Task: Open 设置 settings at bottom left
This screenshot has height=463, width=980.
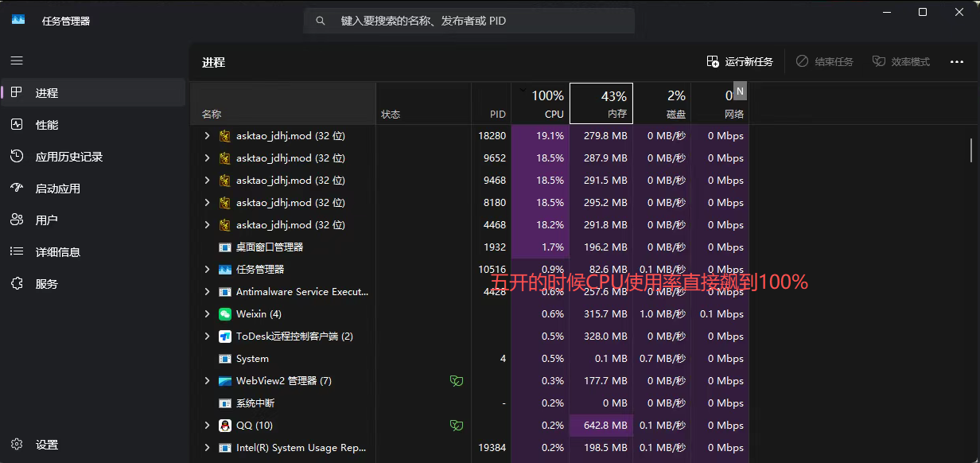Action: pos(46,445)
